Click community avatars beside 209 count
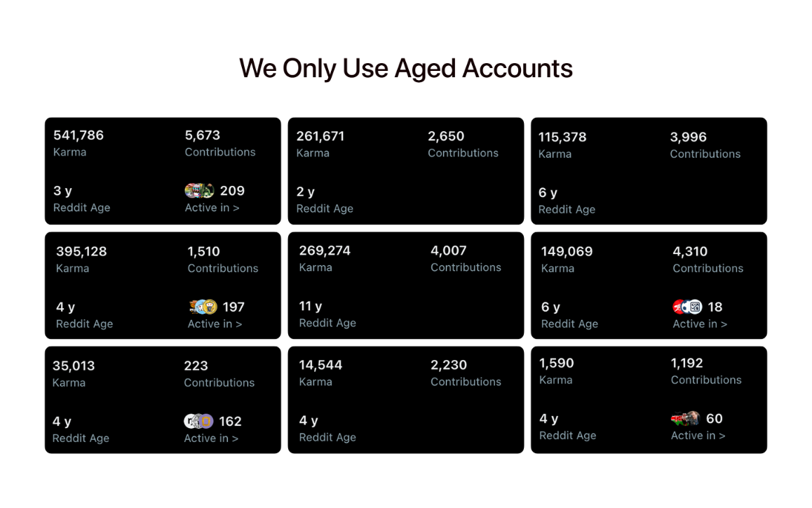The width and height of the screenshot is (812, 508). (199, 191)
